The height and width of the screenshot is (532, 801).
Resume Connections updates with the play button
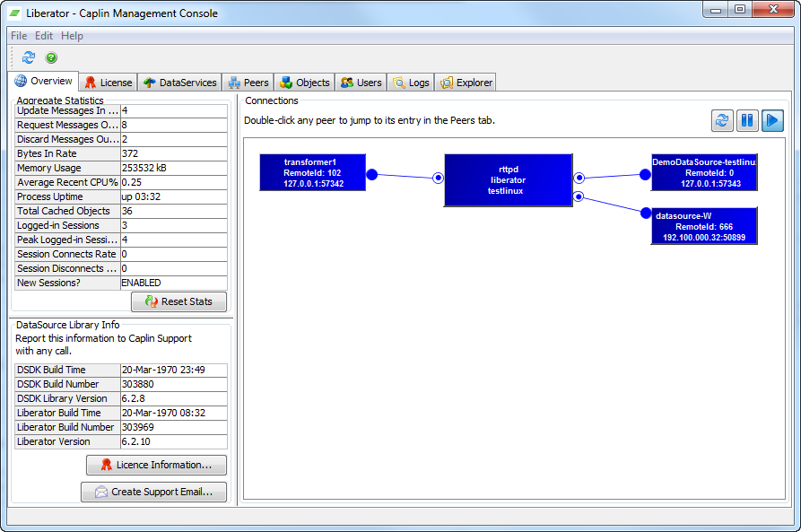[772, 120]
